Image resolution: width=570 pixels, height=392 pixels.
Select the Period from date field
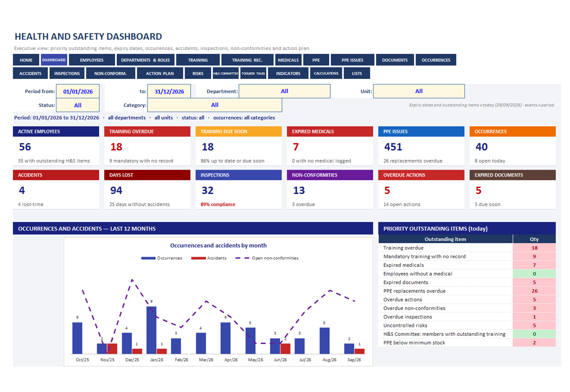tap(78, 91)
